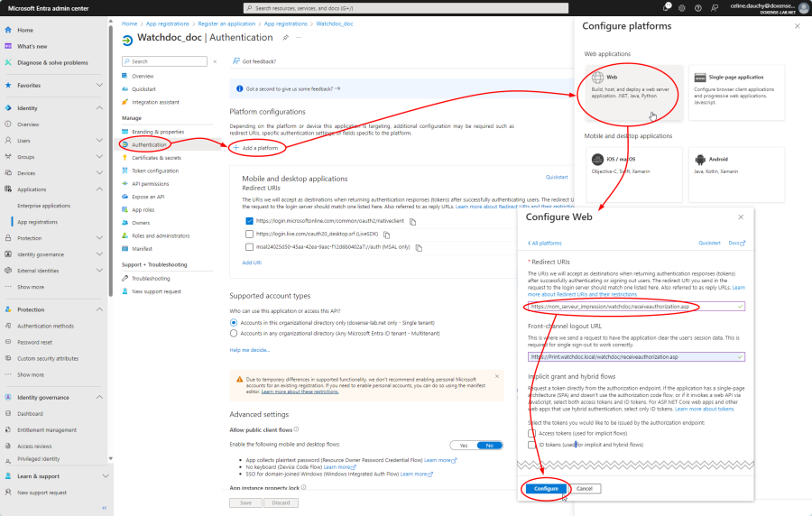Collapse the Manage menu with double-chevron
The image size is (812, 516).
[x=215, y=61]
